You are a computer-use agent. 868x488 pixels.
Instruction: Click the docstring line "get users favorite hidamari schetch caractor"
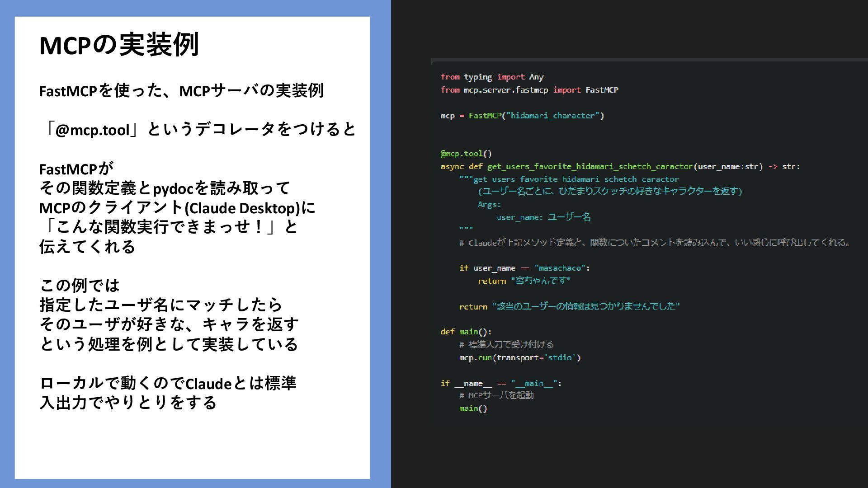tap(569, 179)
